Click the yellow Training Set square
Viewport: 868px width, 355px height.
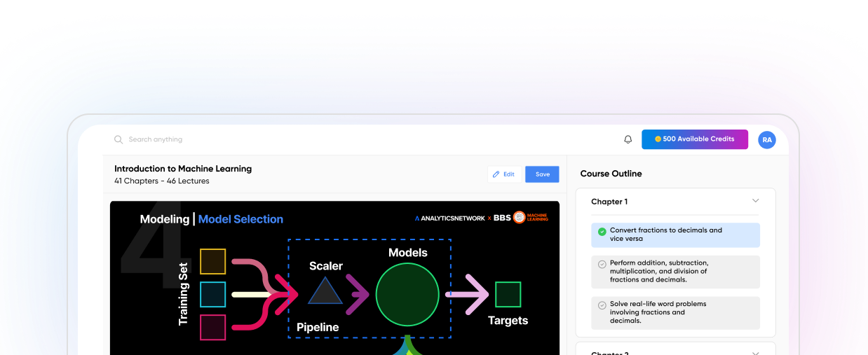tap(212, 261)
